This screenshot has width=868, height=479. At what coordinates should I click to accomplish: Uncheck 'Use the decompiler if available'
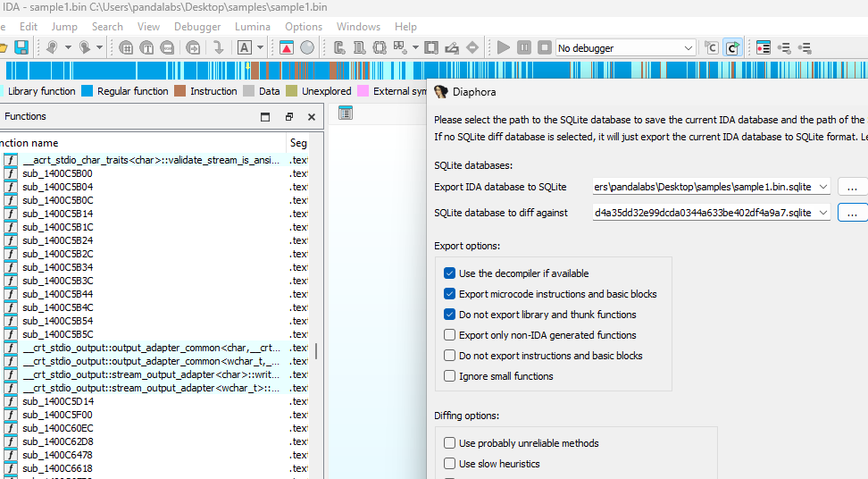click(450, 273)
